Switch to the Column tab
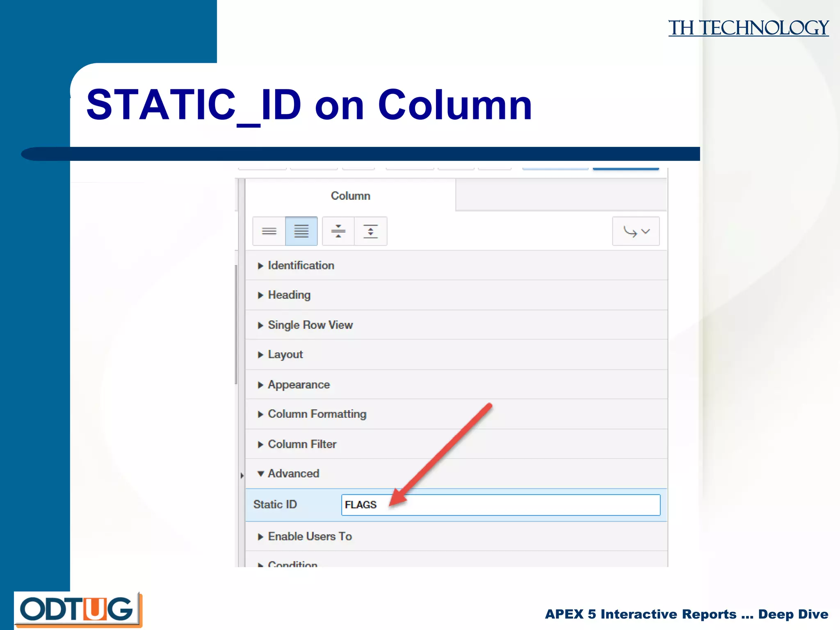840x630 pixels. point(350,196)
